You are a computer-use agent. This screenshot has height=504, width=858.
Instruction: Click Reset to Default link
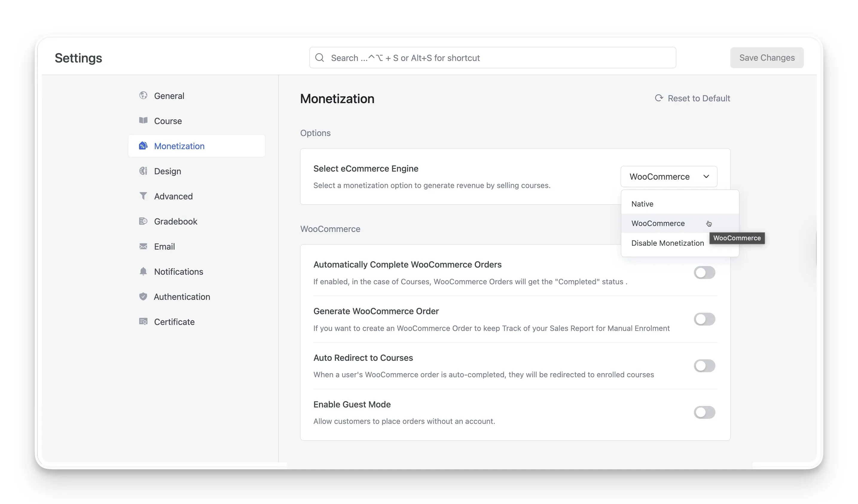click(x=692, y=98)
